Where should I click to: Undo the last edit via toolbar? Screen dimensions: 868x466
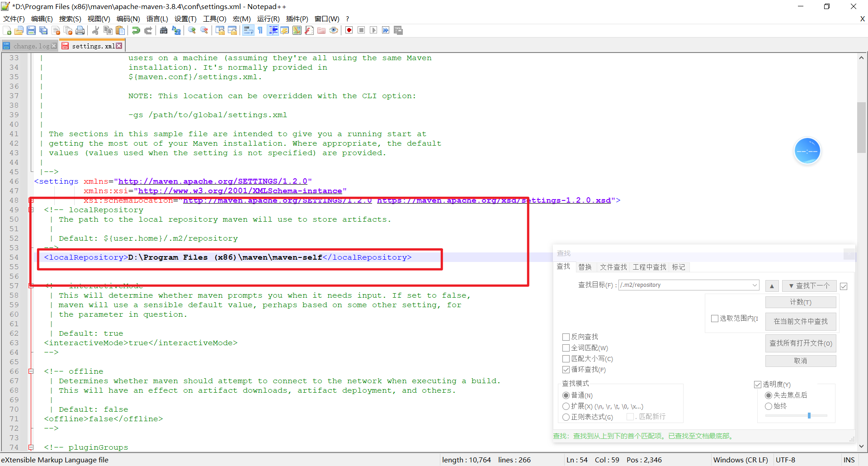tap(136, 30)
